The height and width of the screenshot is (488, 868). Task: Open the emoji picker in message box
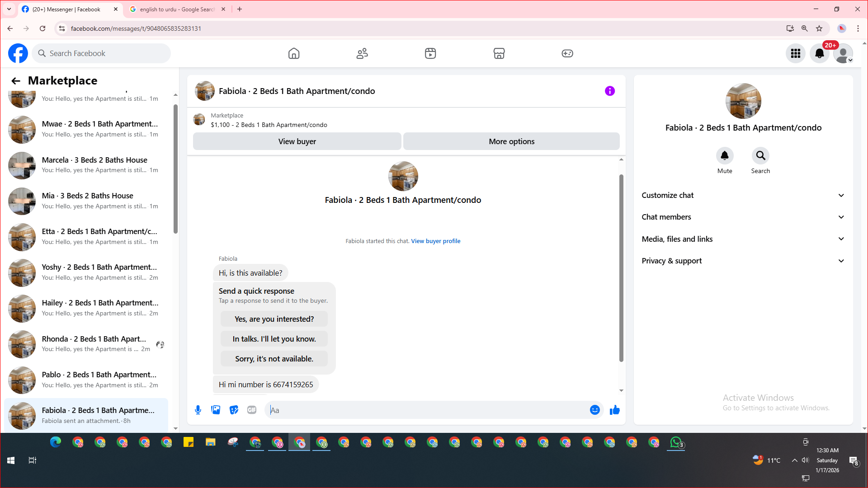tap(594, 410)
